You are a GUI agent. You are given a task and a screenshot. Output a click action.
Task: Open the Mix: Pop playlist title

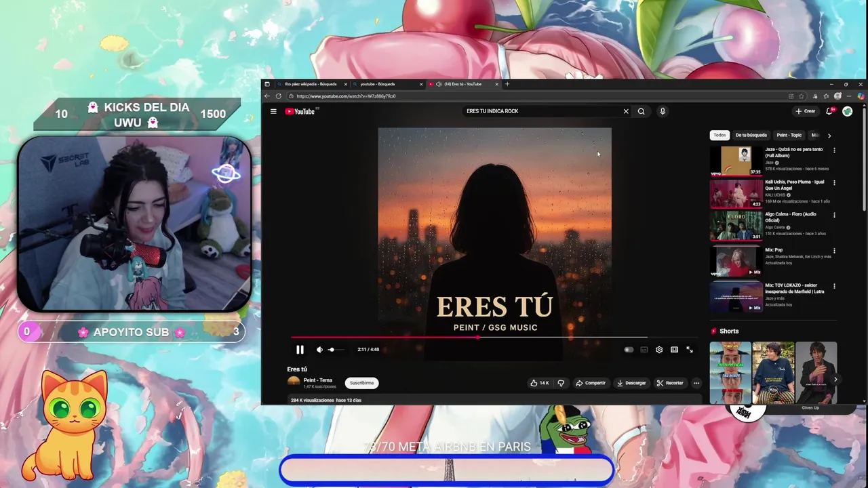click(x=774, y=250)
